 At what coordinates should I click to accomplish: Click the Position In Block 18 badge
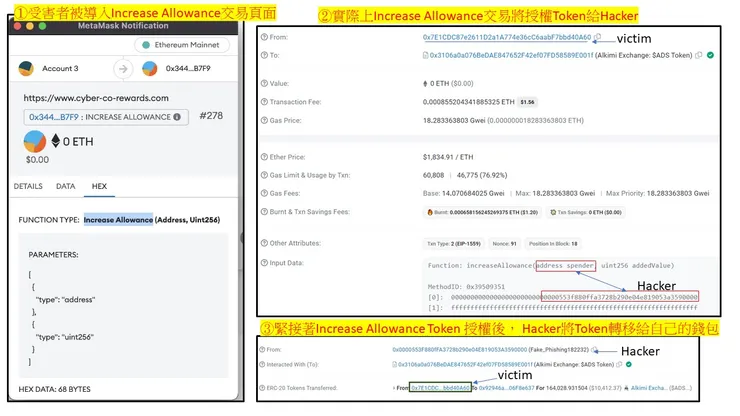pyautogui.click(x=553, y=244)
